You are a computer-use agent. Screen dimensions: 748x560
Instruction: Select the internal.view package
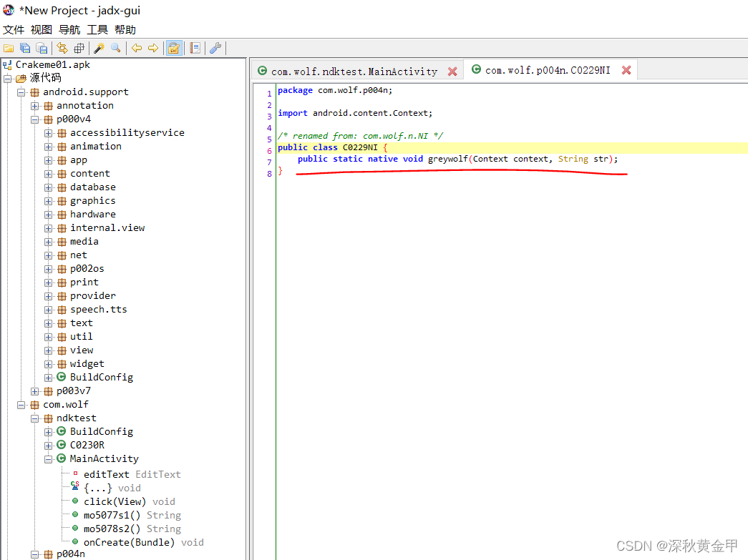coord(107,228)
